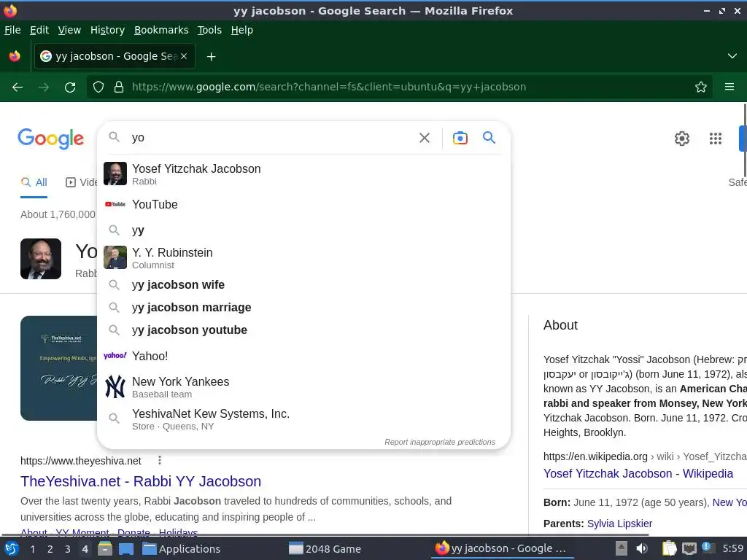The height and width of the screenshot is (560, 747).
Task: Open the History menu
Action: (x=108, y=30)
